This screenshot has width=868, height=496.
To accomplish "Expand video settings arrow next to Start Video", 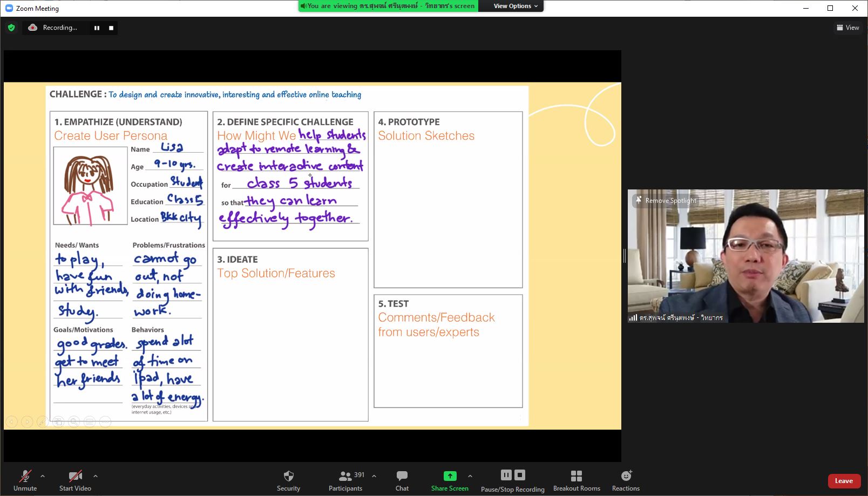I will click(x=96, y=476).
